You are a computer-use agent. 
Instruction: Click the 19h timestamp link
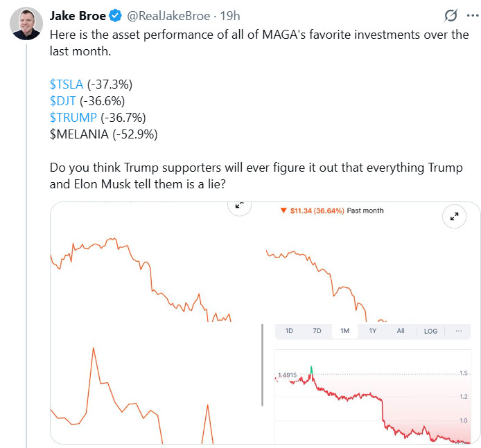tap(230, 15)
